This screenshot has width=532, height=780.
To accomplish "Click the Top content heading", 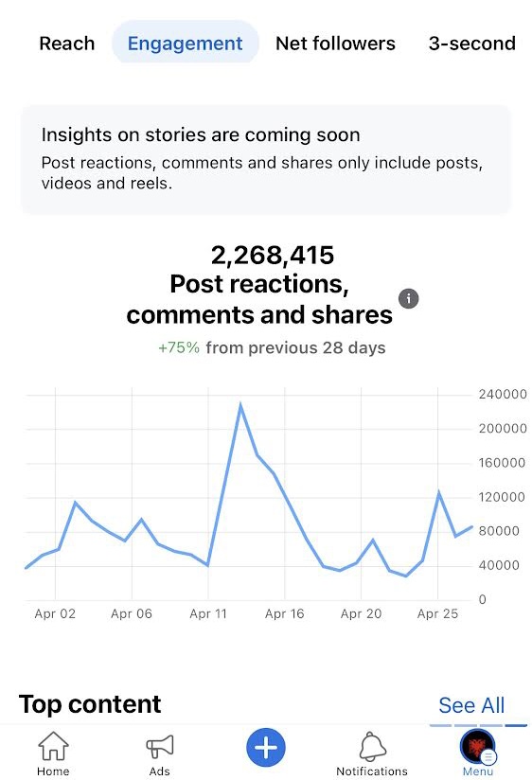I will pos(90,704).
